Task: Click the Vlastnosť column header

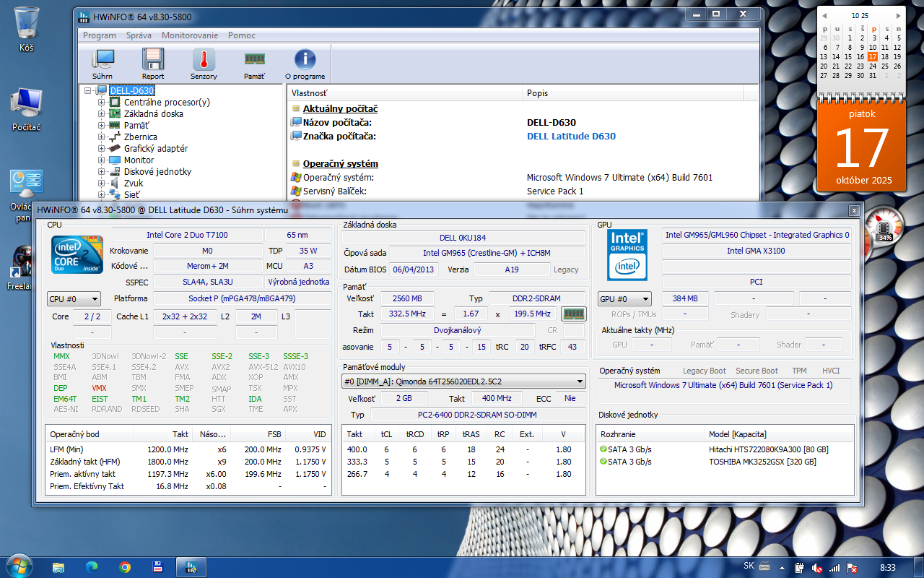Action: click(405, 93)
